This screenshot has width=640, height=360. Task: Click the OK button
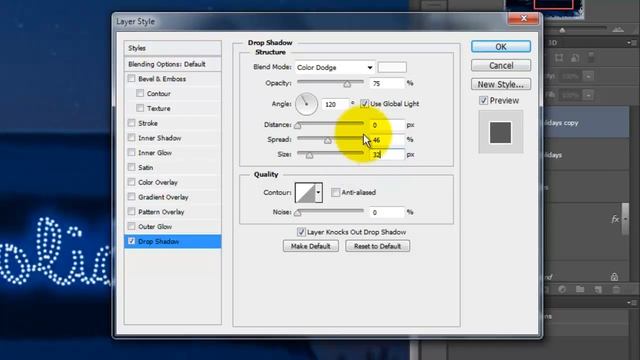pos(501,47)
